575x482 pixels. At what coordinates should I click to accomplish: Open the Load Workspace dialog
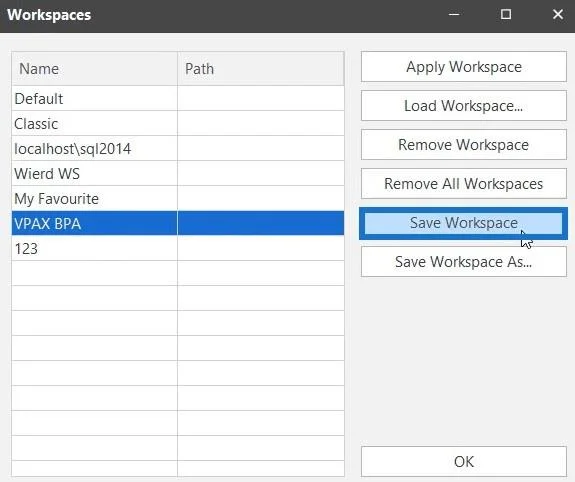(x=464, y=106)
